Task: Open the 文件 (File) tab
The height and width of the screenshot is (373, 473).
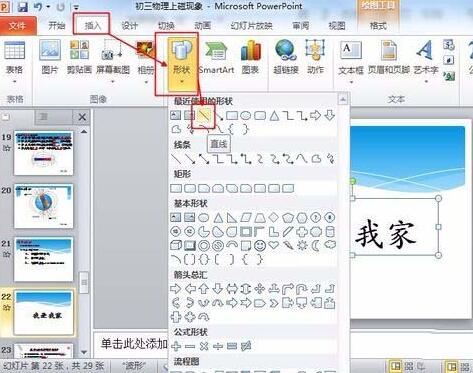Action: click(x=18, y=26)
